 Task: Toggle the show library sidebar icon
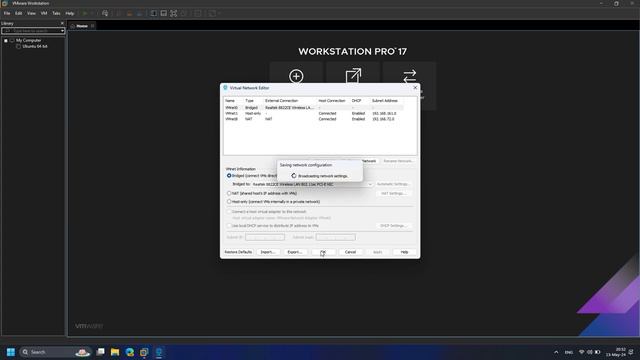point(153,13)
